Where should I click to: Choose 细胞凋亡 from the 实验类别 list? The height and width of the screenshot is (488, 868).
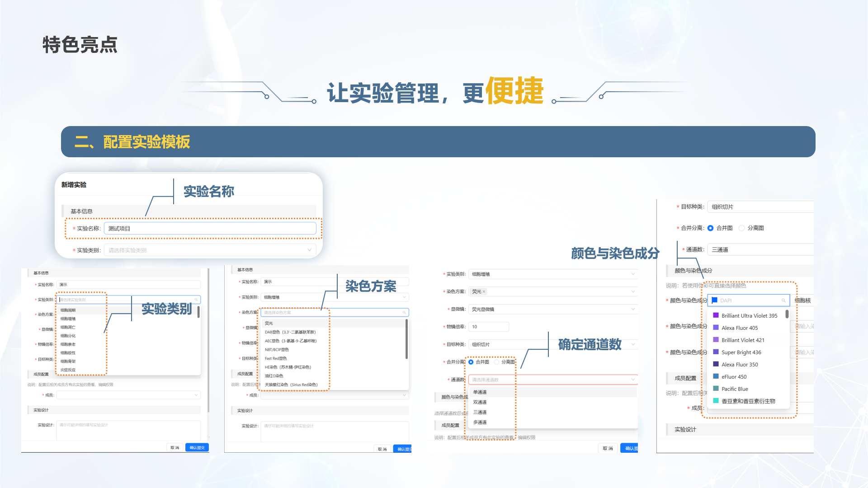[x=68, y=327]
